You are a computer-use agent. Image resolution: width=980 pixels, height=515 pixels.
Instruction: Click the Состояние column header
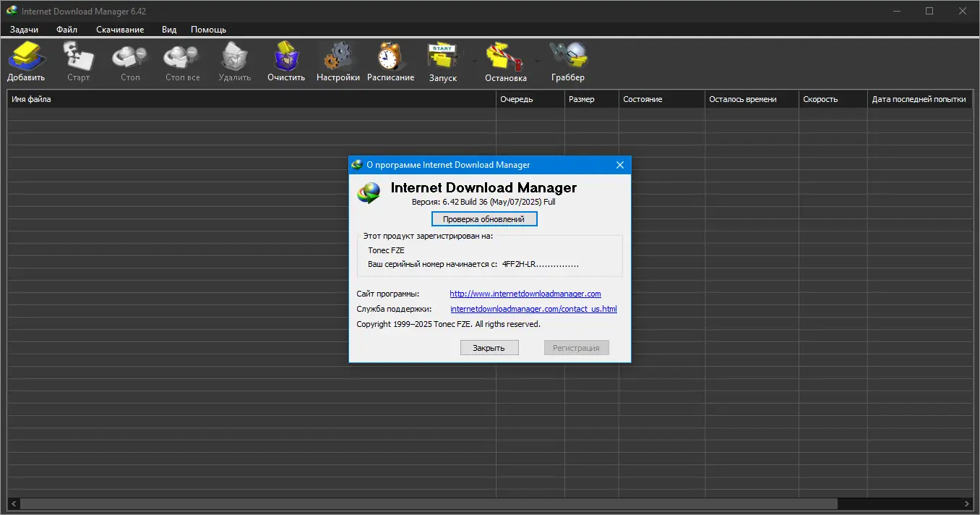coord(642,98)
